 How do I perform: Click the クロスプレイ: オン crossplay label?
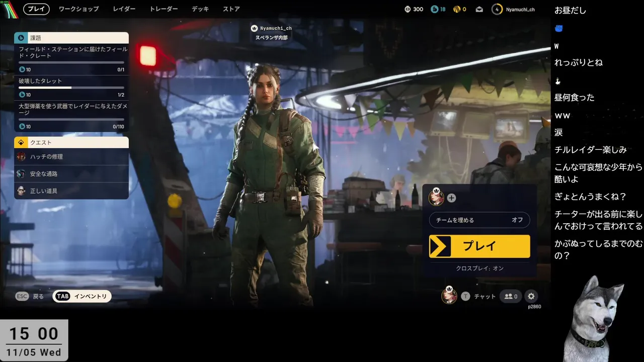click(x=479, y=268)
